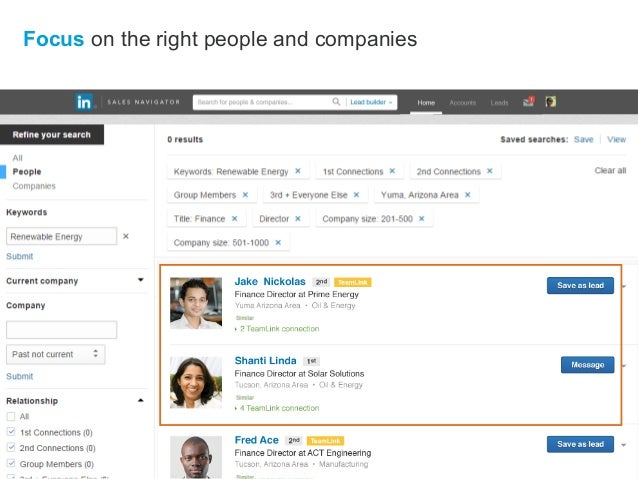Open the inbox notification icon
The image size is (638, 479).
click(x=528, y=102)
